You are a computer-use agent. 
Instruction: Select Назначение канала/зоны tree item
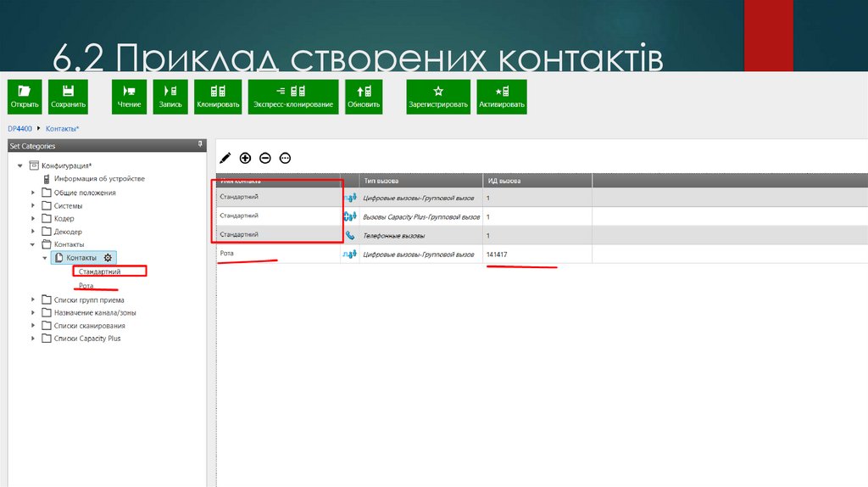tap(95, 312)
